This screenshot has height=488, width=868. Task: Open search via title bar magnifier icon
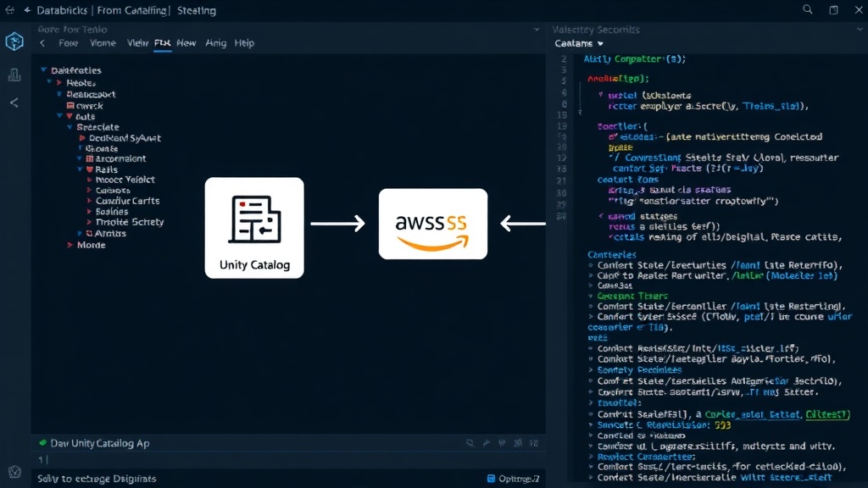click(x=808, y=9)
